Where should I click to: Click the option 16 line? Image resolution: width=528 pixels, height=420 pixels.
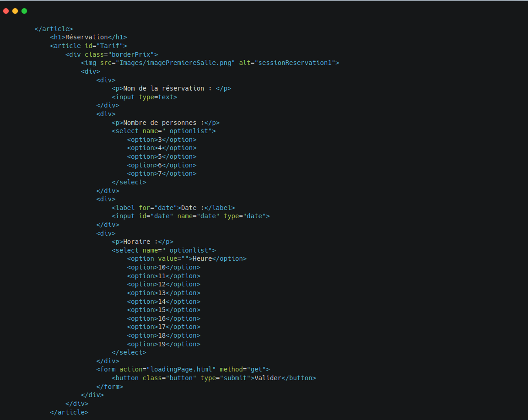164,318
